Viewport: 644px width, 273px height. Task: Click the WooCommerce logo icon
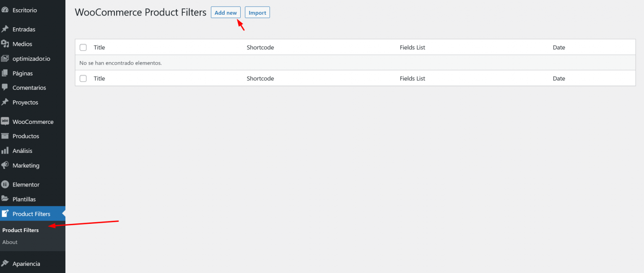click(x=5, y=121)
